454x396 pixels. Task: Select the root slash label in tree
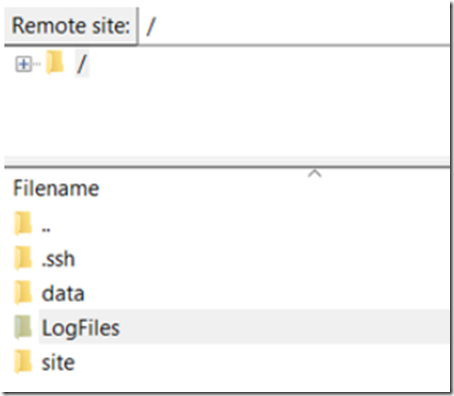[82, 64]
